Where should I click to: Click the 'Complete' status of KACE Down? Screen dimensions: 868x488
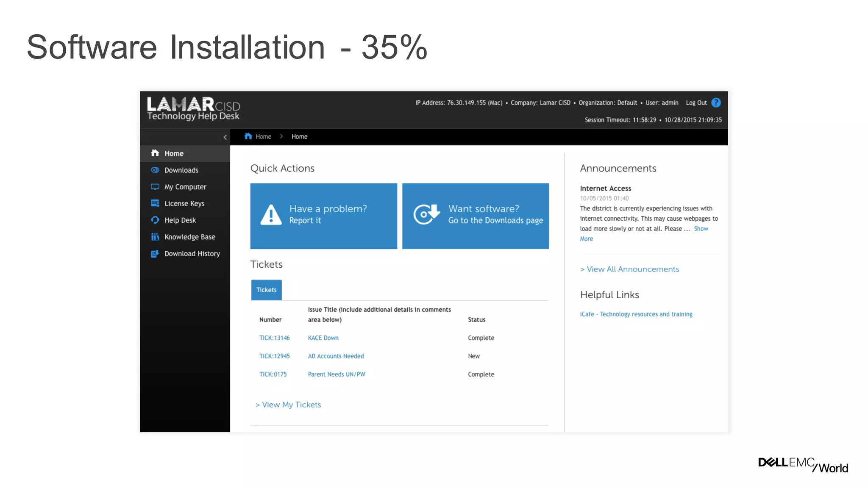481,338
